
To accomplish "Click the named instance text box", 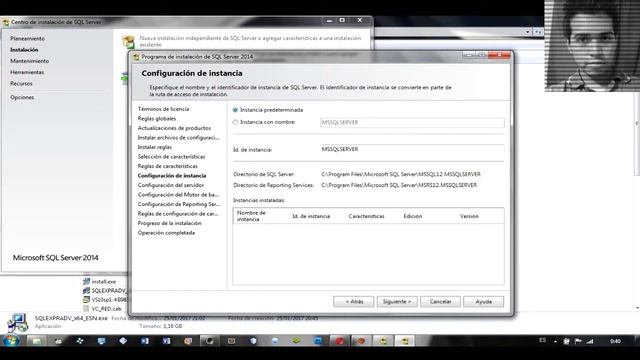I will (x=412, y=122).
